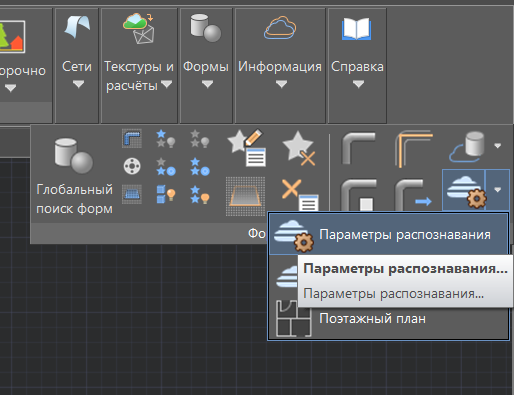This screenshot has height=395, width=514.
Task: Click the trapezoid shape dotted icon
Action: (246, 196)
